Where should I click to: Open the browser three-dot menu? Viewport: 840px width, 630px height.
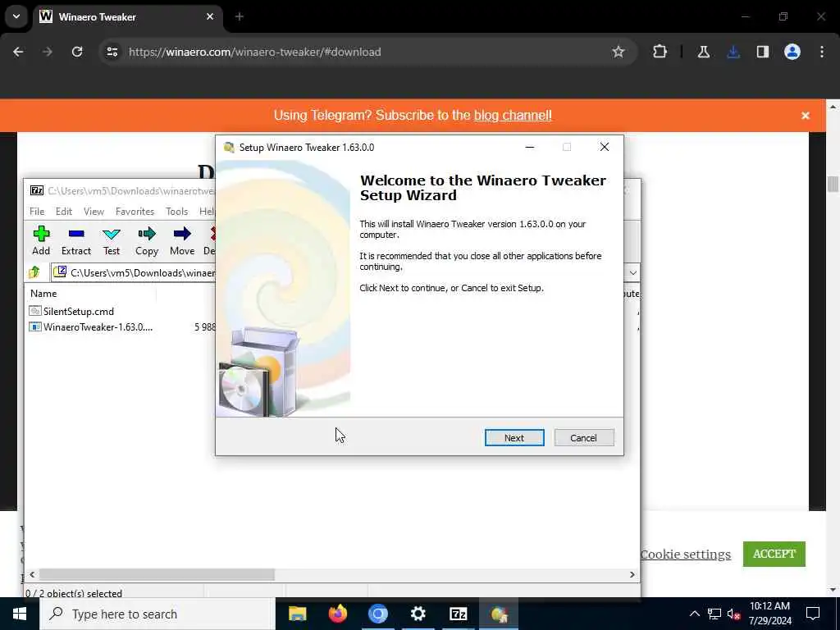[822, 52]
